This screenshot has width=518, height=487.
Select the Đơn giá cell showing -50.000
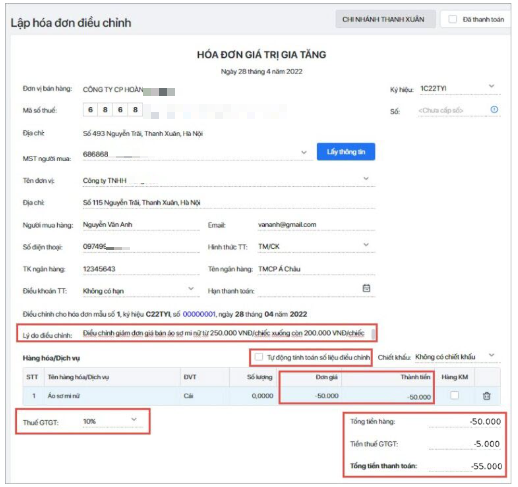311,396
